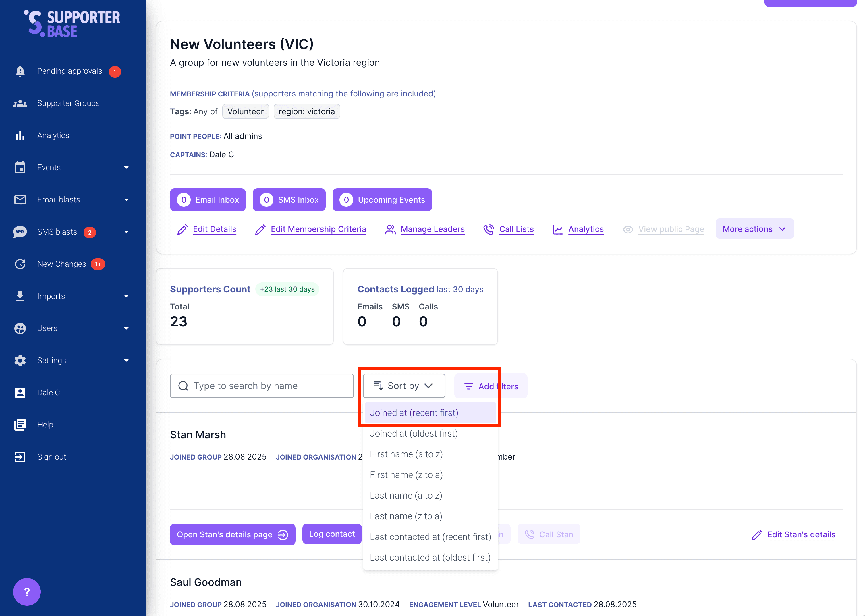Click the Sign out arrow icon
This screenshot has width=865, height=616.
pyautogui.click(x=20, y=457)
